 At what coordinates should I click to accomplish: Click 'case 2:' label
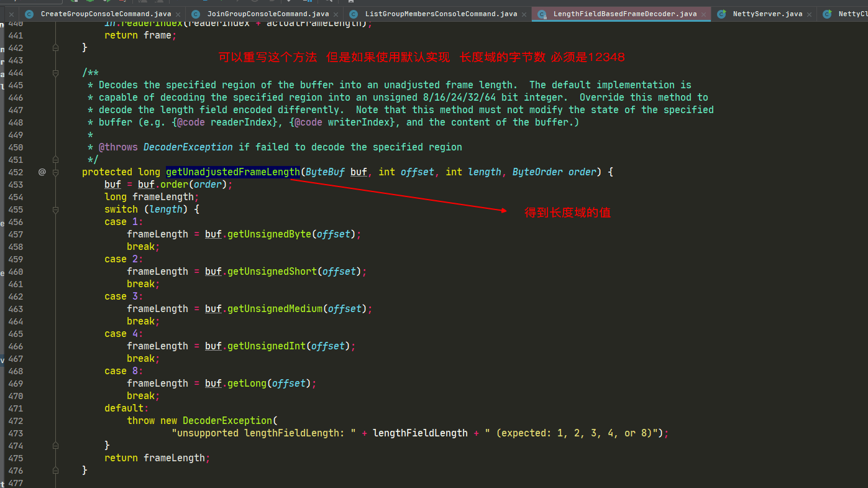124,259
